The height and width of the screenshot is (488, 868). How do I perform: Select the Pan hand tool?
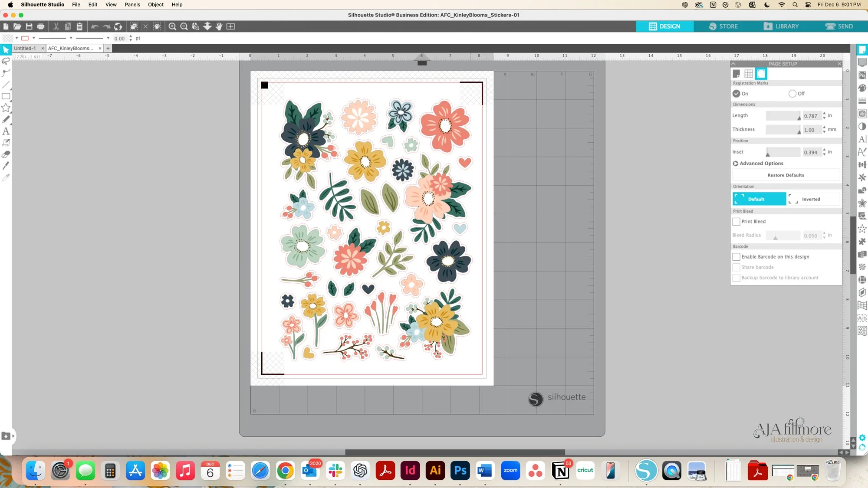click(219, 26)
